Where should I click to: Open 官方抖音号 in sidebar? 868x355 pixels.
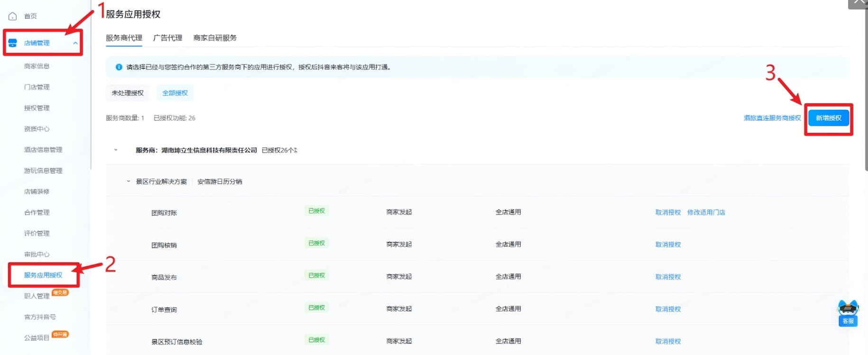coord(40,317)
